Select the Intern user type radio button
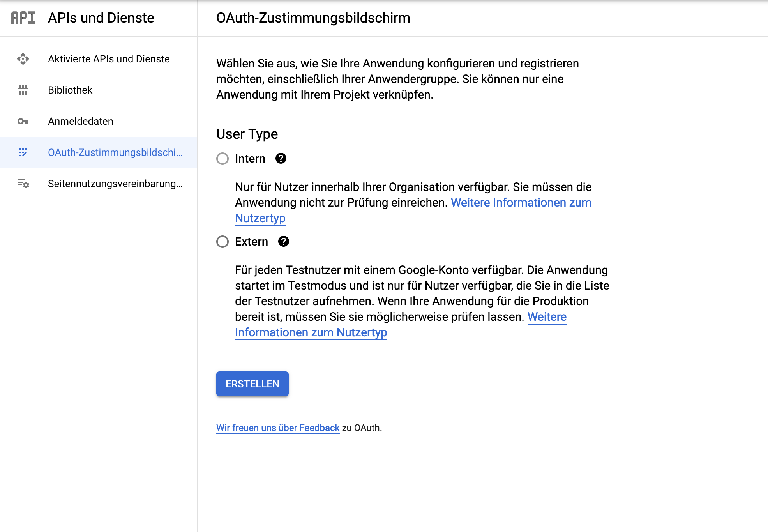Viewport: 768px width, 532px height. pyautogui.click(x=222, y=159)
